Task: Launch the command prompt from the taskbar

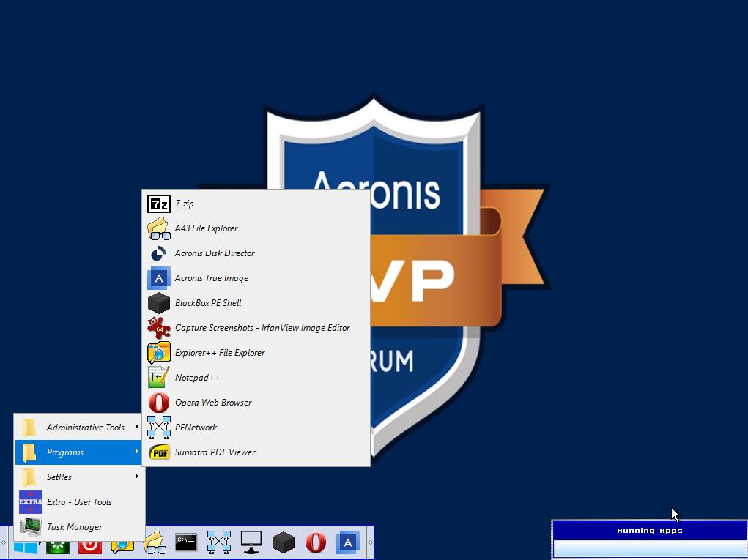Action: pos(185,543)
